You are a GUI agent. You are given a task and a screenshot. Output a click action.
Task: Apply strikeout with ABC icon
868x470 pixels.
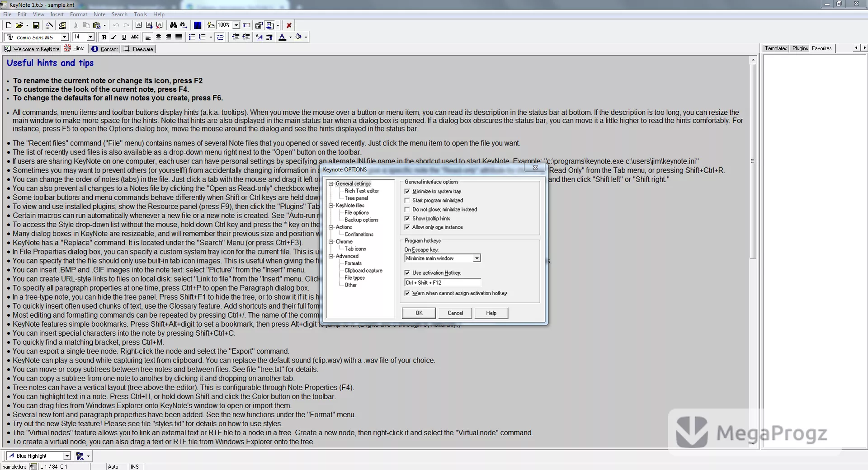135,37
